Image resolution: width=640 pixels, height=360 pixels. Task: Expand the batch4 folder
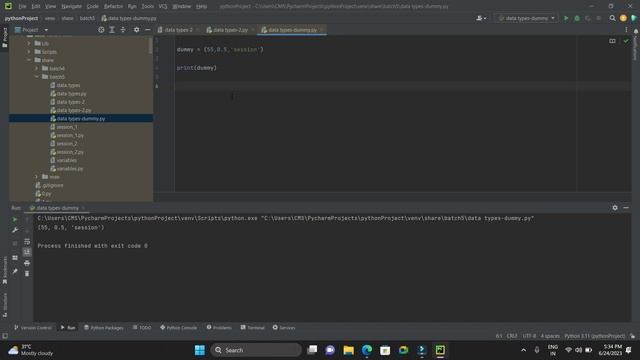(x=36, y=68)
